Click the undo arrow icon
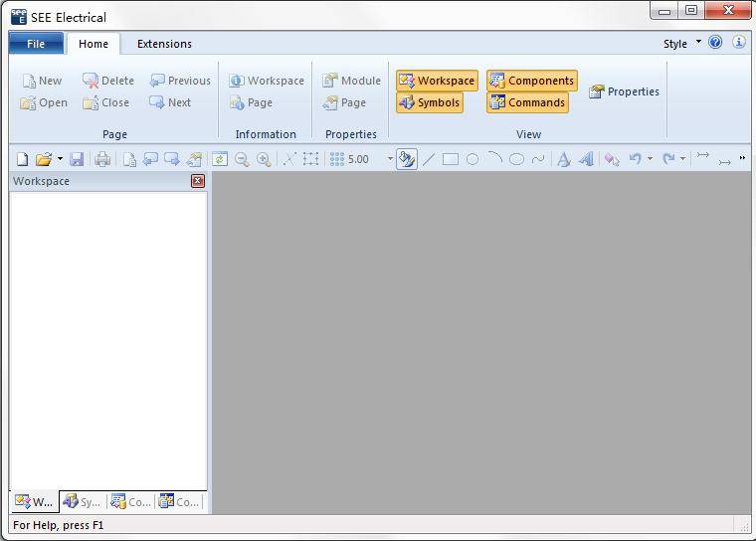756x541 pixels. (x=635, y=159)
